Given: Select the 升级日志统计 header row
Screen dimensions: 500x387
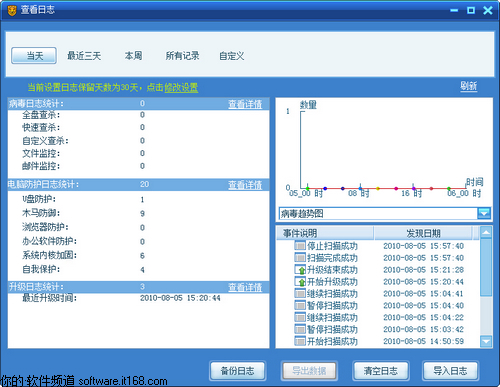Looking at the screenshot, I should (x=138, y=287).
